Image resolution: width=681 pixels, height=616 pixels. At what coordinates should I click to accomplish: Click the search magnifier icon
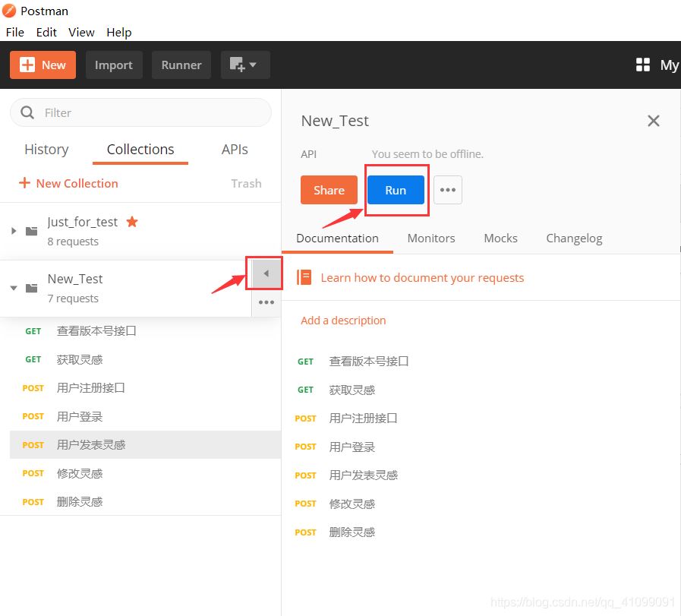[x=27, y=112]
